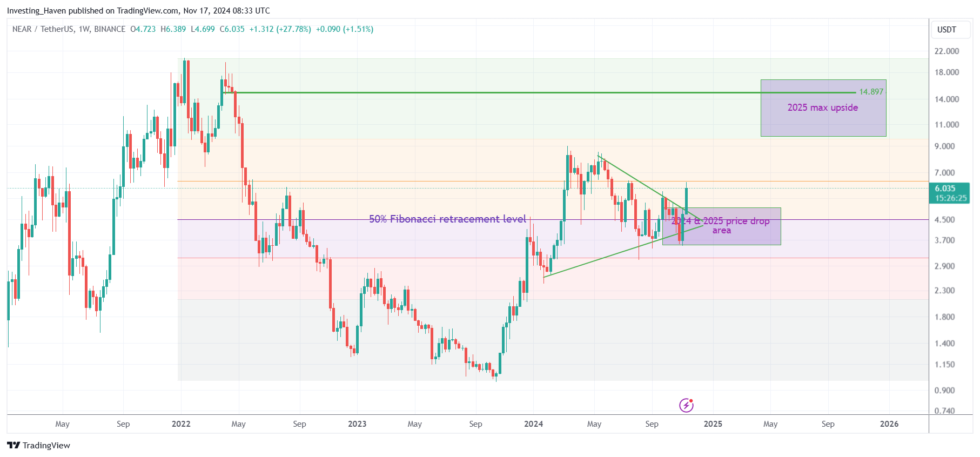Click the low value L4.699
The height and width of the screenshot is (457, 980).
click(203, 29)
